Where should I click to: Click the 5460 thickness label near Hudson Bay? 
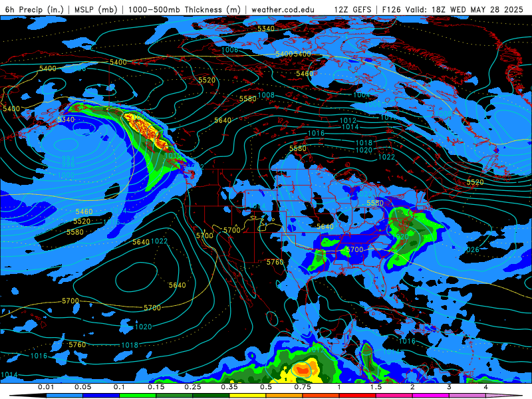(305, 74)
